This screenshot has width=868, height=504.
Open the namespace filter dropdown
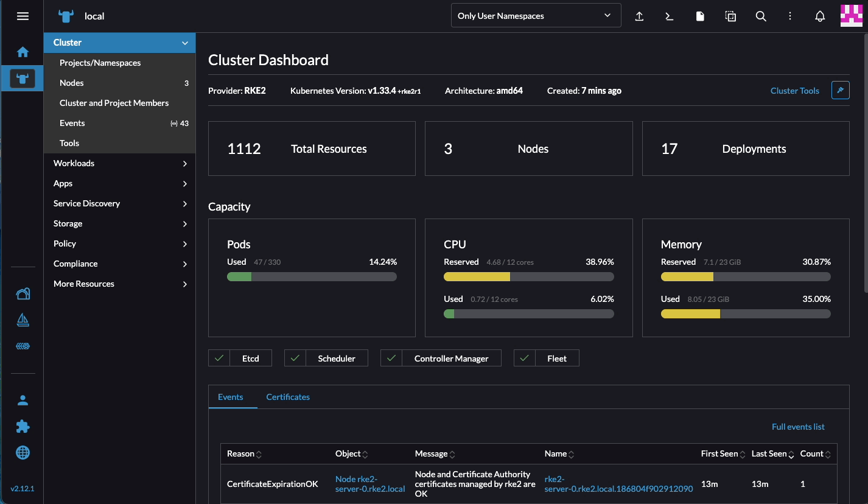[535, 16]
